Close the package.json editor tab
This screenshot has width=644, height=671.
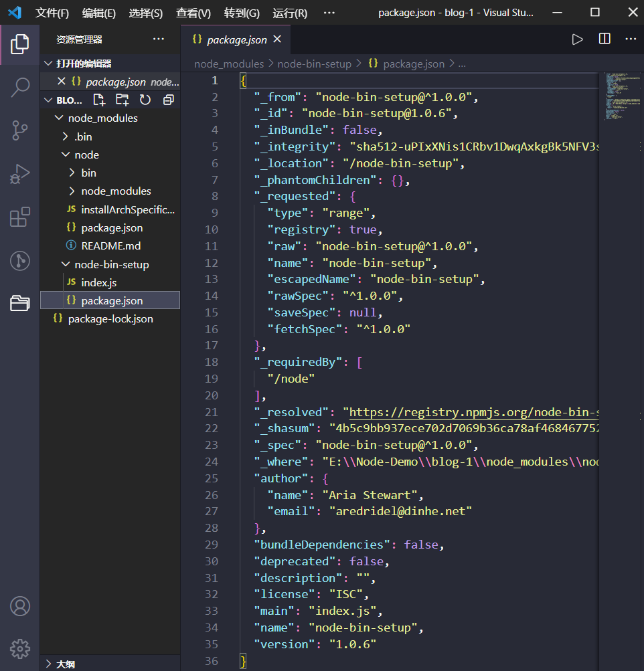(277, 39)
